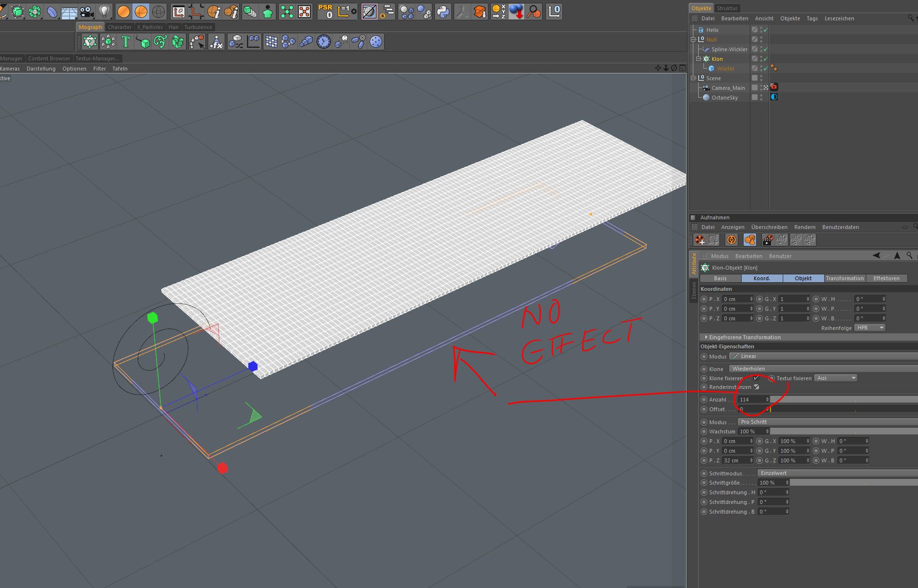Click the film reel add-take icon in Aufnahmen

click(700, 240)
